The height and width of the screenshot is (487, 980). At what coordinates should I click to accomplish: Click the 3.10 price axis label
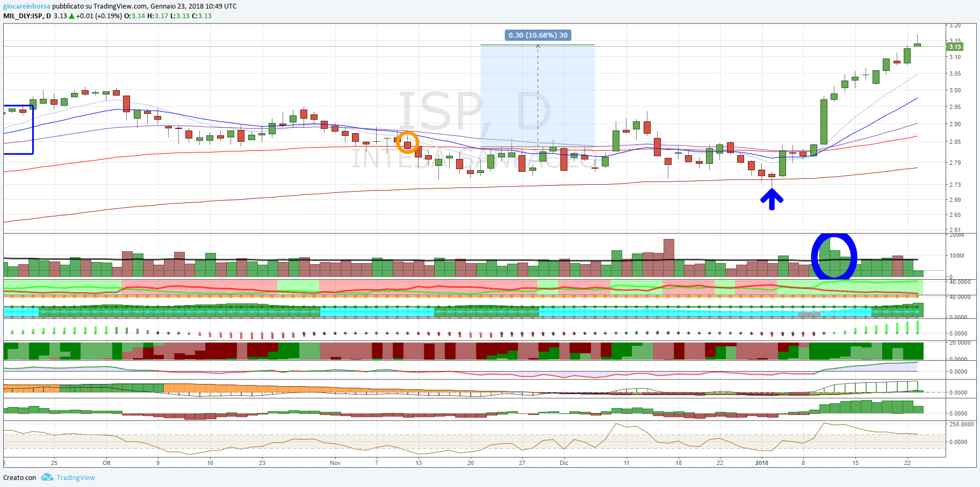click(x=955, y=57)
